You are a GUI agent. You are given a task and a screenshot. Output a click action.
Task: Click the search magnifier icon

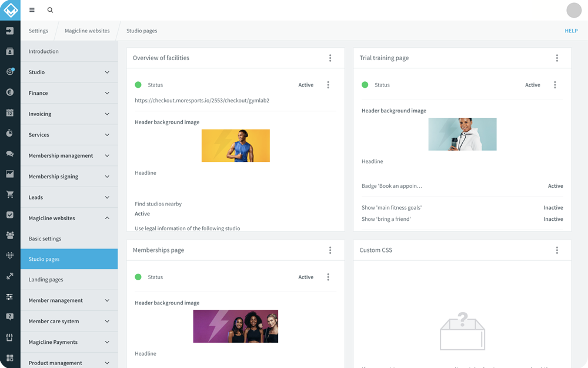tap(50, 10)
